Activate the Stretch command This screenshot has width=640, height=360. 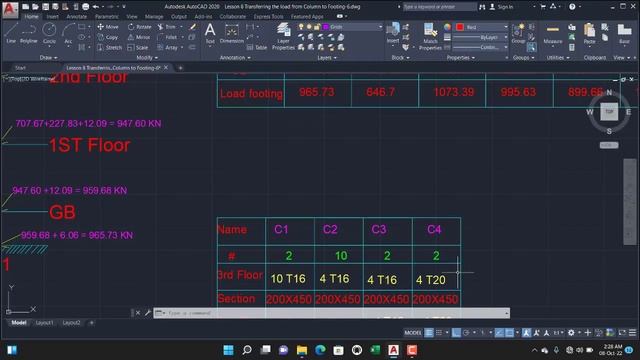(x=109, y=47)
